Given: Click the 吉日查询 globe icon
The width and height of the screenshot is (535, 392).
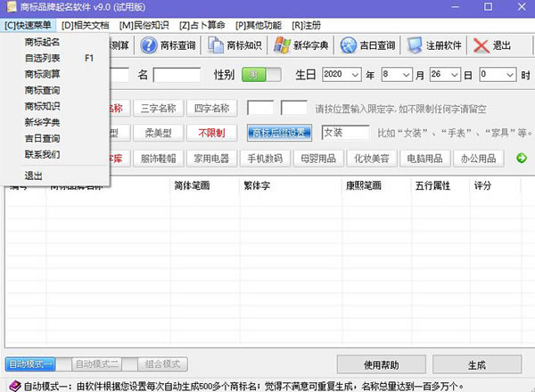Looking at the screenshot, I should (350, 45).
